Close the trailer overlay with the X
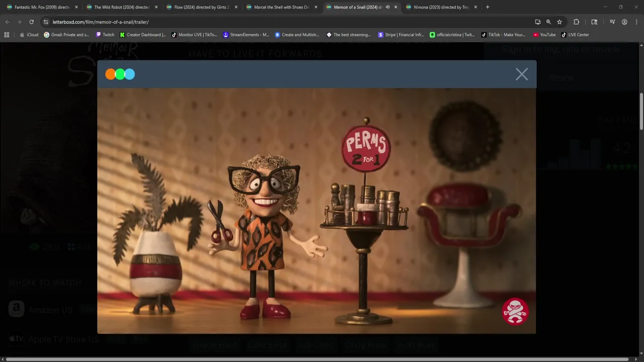This screenshot has width=644, height=362. 522,74
